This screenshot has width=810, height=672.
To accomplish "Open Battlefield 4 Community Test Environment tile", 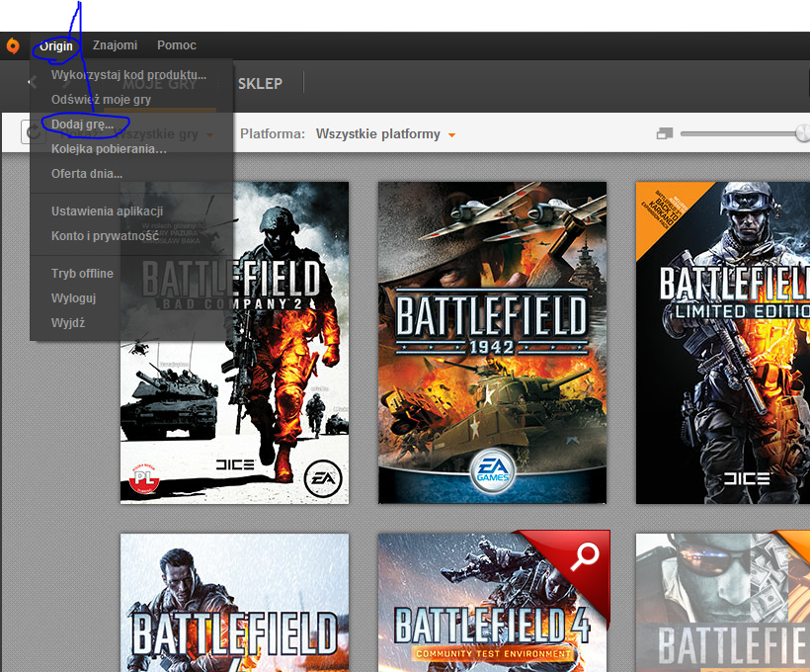I will pyautogui.click(x=492, y=603).
